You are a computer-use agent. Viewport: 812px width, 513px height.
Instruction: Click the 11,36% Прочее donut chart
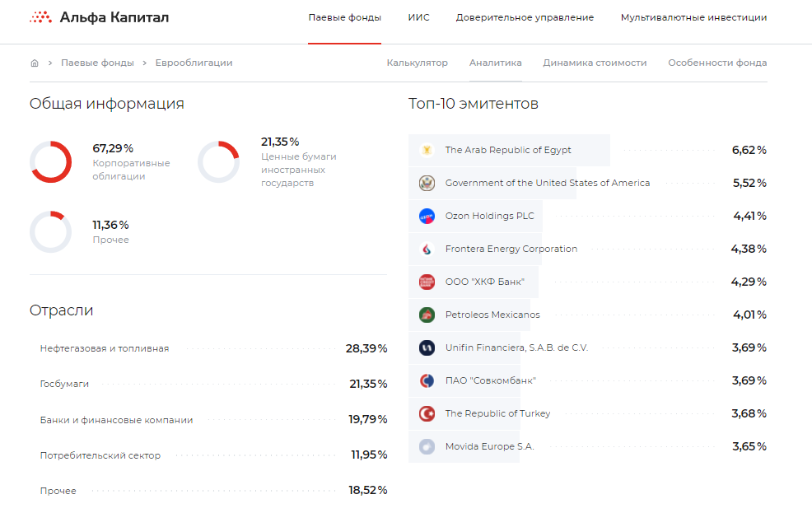[51, 232]
